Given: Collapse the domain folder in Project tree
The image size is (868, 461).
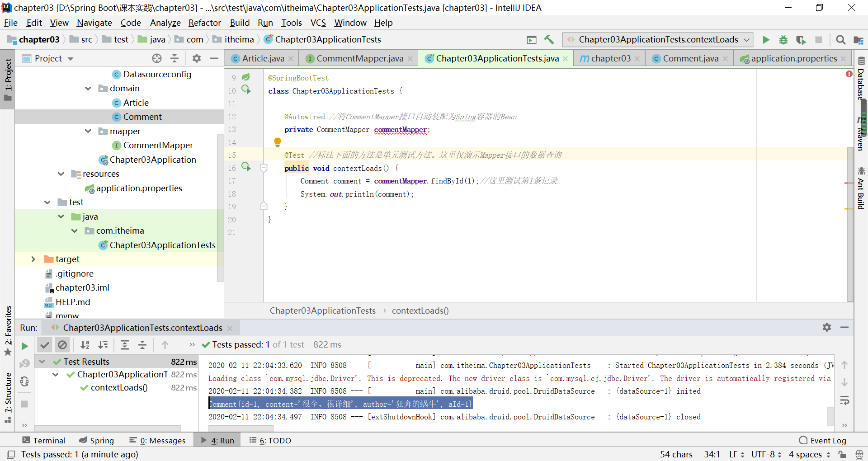Looking at the screenshot, I should (x=88, y=88).
